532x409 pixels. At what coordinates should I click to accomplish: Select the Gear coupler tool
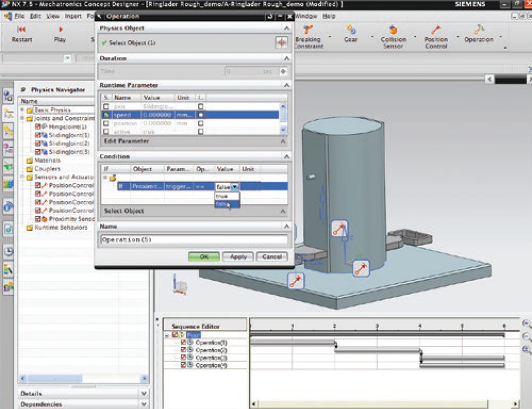pyautogui.click(x=351, y=30)
